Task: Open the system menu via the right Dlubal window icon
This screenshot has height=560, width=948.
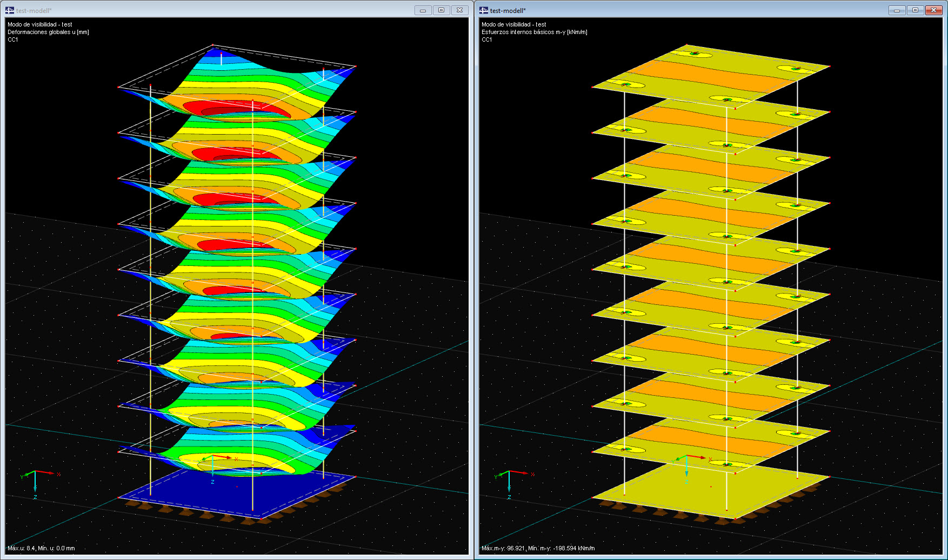Action: click(x=484, y=10)
